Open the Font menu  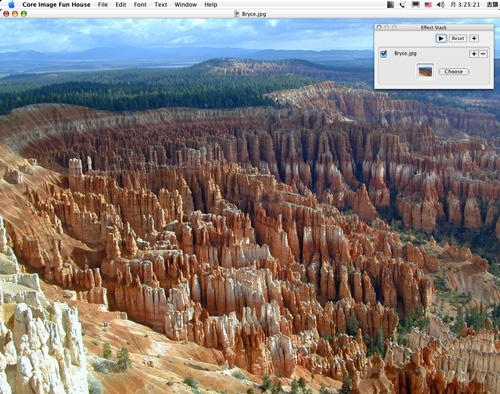click(x=140, y=5)
